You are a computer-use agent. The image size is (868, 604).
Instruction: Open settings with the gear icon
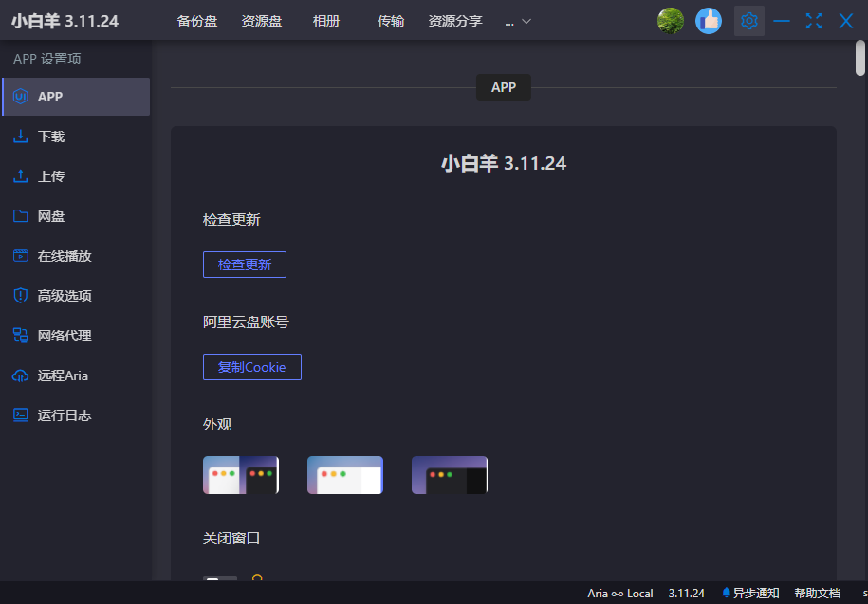point(749,21)
